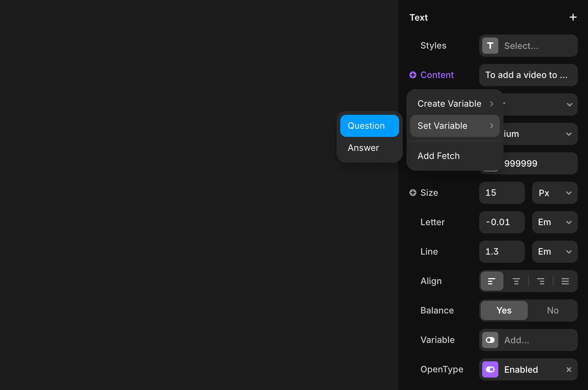Remove the OpenType Enabled setting
The image size is (588, 390).
click(x=569, y=369)
